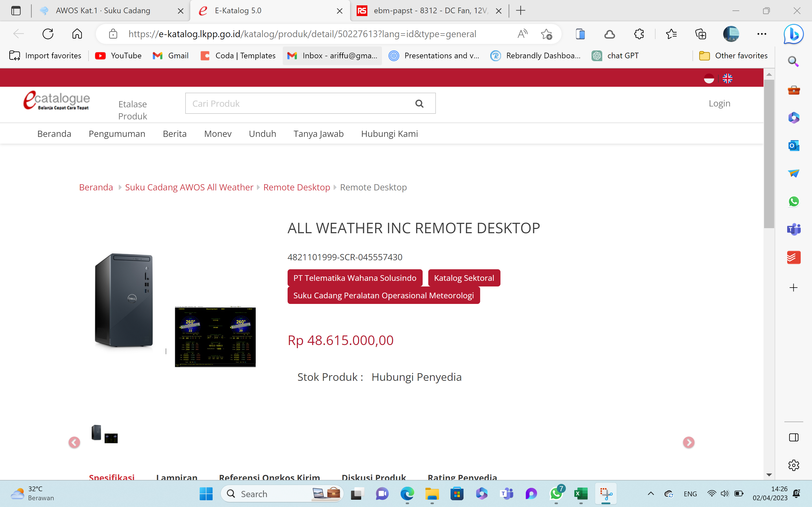812x507 pixels.
Task: Open the Bing Copilot sidebar
Action: pyautogui.click(x=793, y=34)
